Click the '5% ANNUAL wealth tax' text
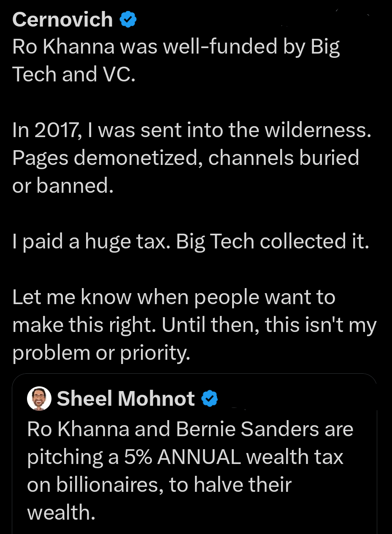Image resolution: width=392 pixels, height=534 pixels. click(219, 456)
